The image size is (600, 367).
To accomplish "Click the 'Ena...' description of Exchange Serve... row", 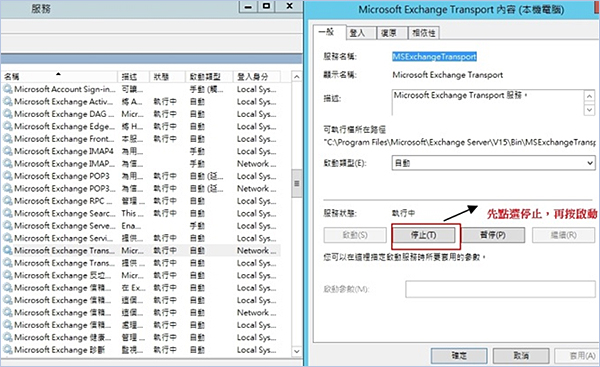I will 131,226.
